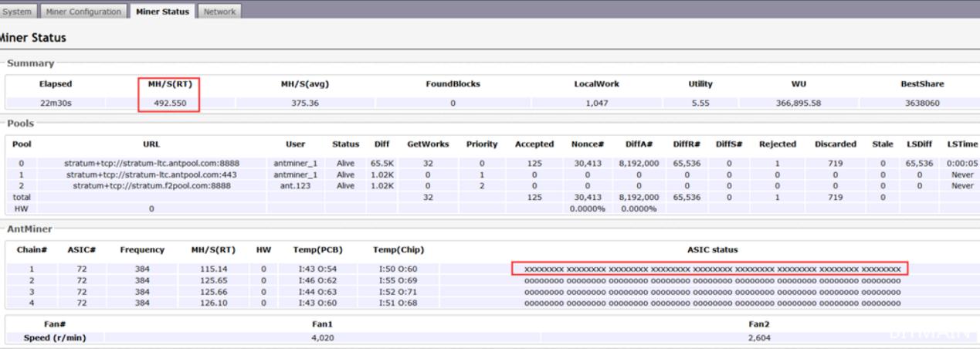Click the highlighted 492.550 MH/S(RT) value

[169, 103]
